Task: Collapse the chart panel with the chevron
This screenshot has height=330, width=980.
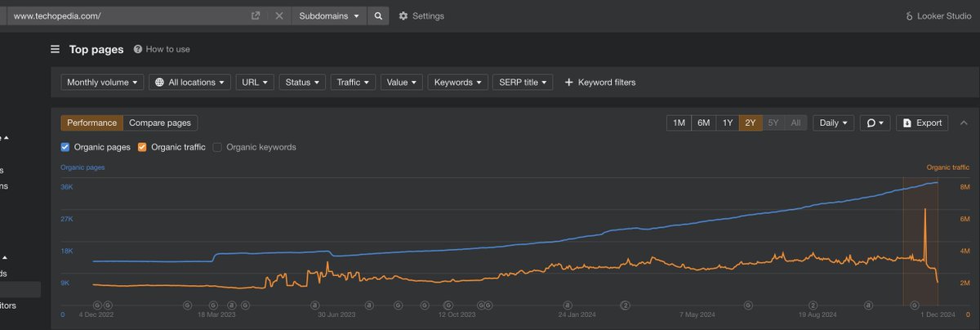Action: 963,123
